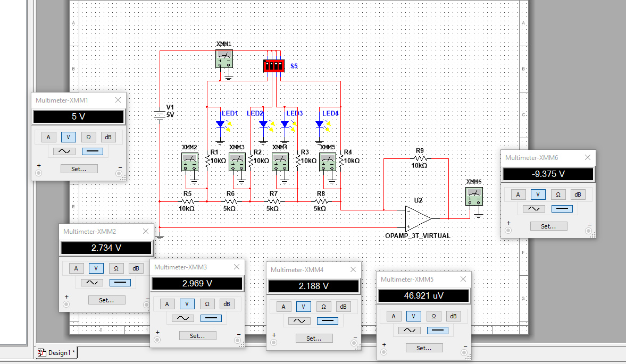Click the 2.734 V readout in Multimeter-XMM2
This screenshot has width=626, height=364.
pyautogui.click(x=106, y=248)
